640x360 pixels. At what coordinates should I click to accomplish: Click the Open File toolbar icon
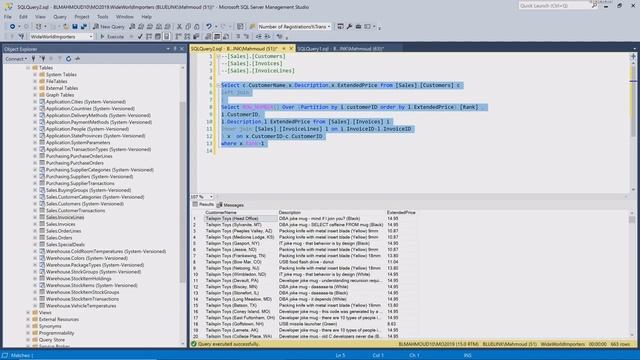(x=65, y=27)
